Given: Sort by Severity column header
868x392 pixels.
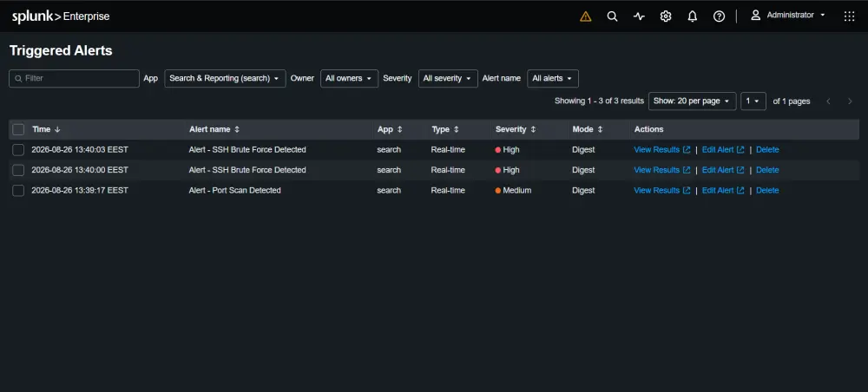Looking at the screenshot, I should [x=516, y=129].
